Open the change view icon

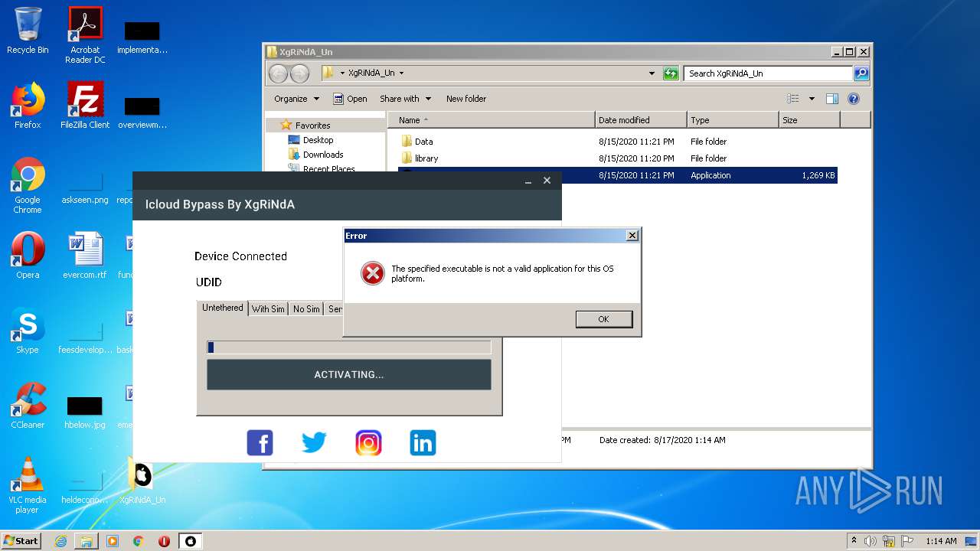pos(793,99)
